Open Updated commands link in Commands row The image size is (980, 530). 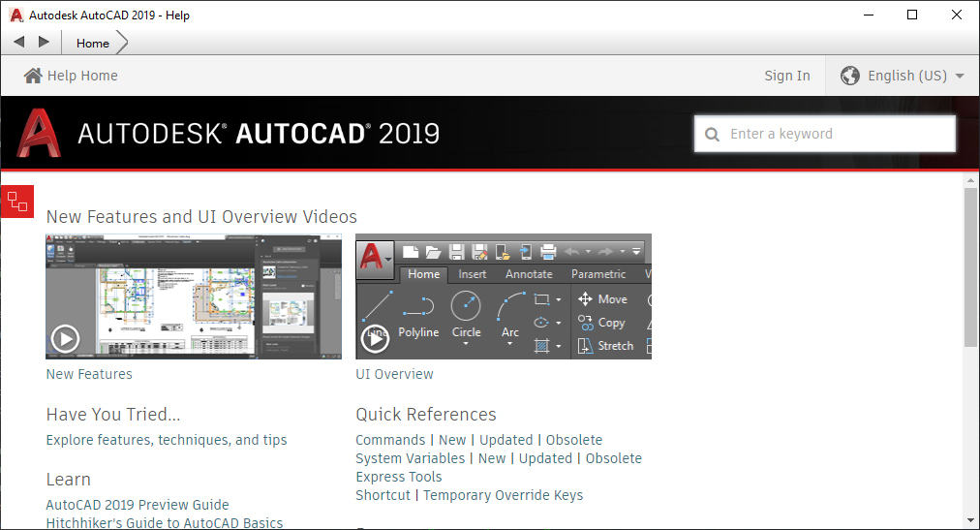coord(505,440)
